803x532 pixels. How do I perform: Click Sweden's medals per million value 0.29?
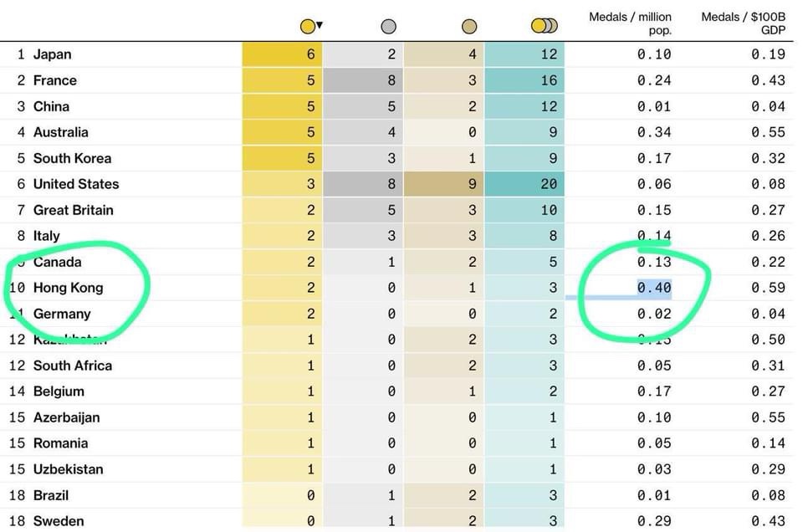tap(653, 521)
